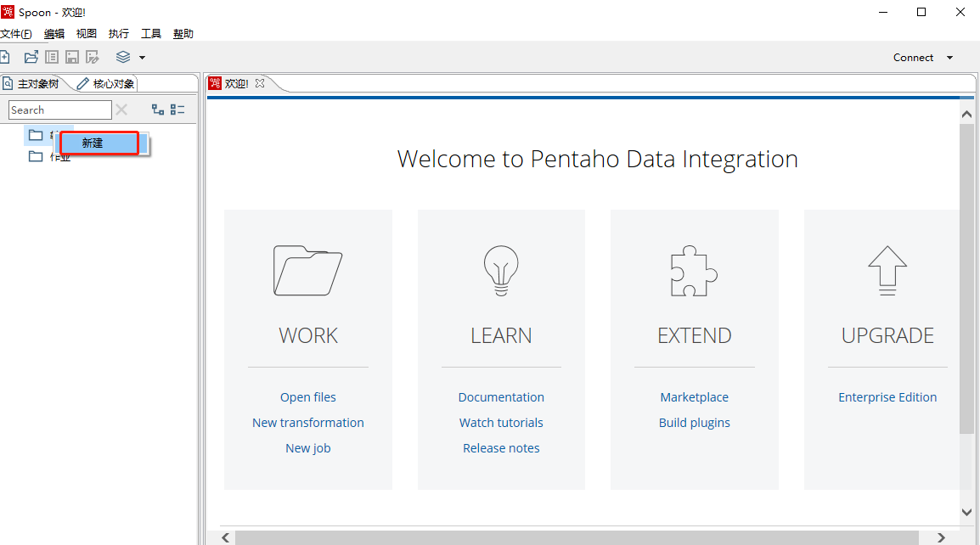Select the 欢迎! welcome tab
Image resolution: width=980 pixels, height=545 pixels.
236,84
